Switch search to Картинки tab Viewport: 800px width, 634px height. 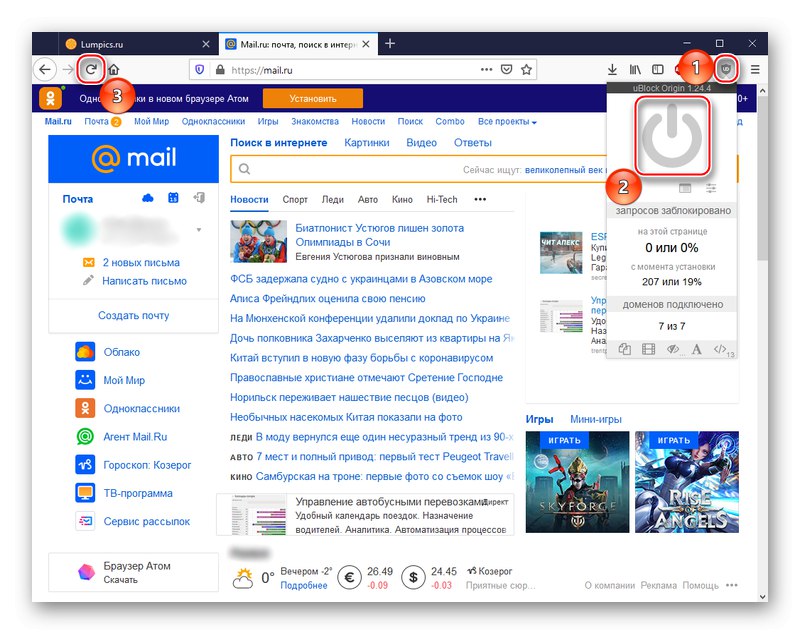coord(367,143)
